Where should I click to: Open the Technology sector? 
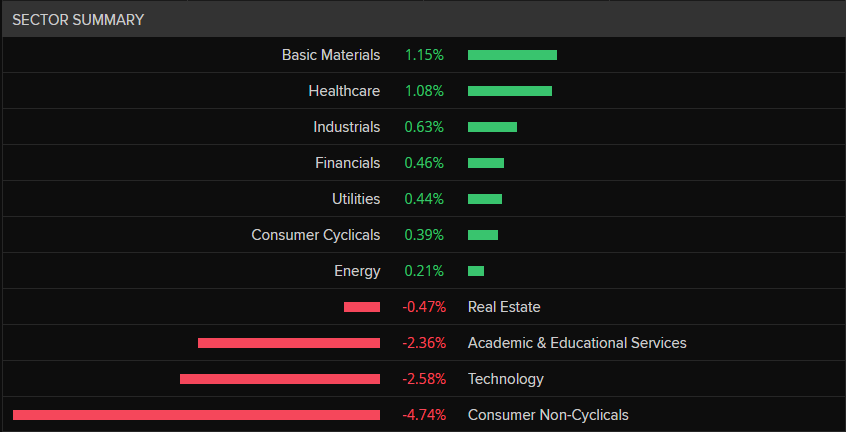click(506, 379)
